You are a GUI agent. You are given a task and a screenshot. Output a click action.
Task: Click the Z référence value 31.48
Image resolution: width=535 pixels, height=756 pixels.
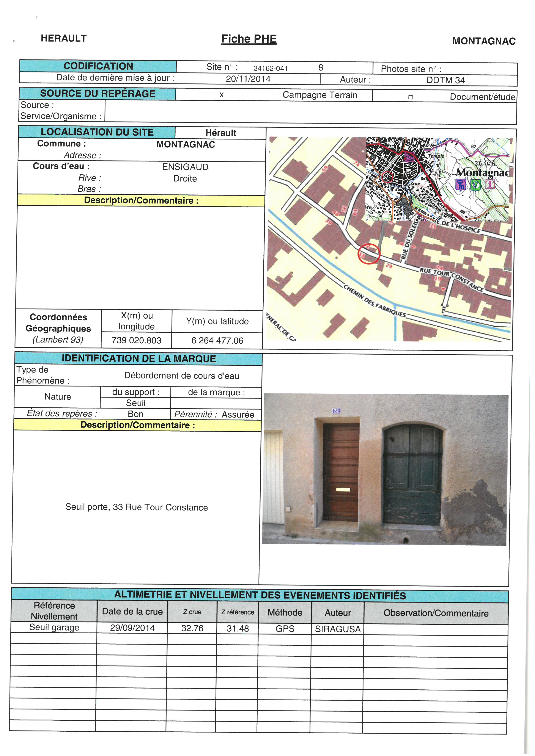point(238,629)
